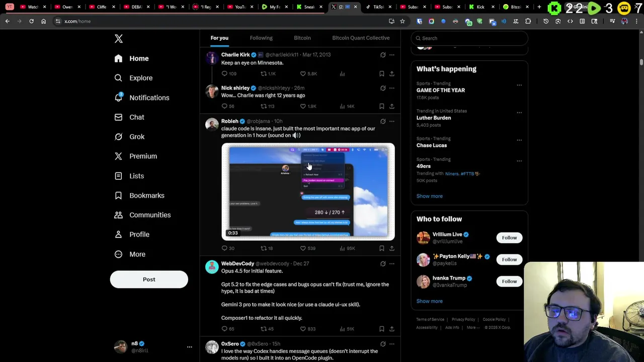Open Home in the sidebar
The image size is (644, 362).
pos(132,58)
